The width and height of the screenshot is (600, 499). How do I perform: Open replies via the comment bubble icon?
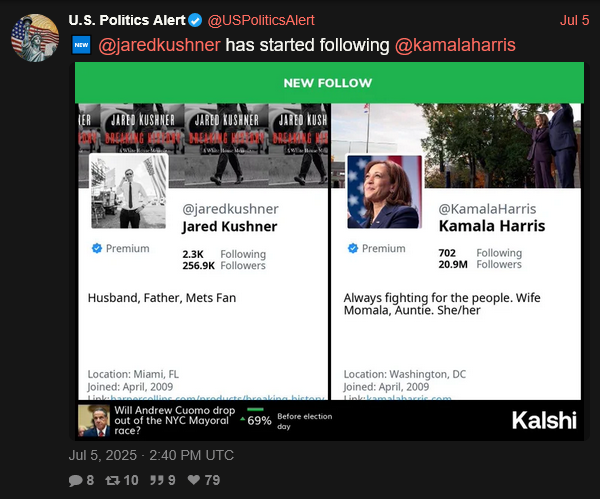point(75,480)
